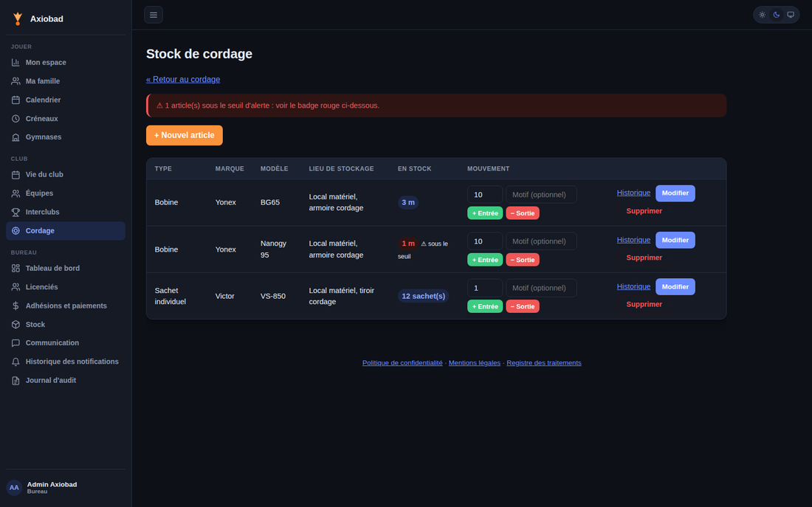Click the Gymnases building icon

(x=16, y=137)
